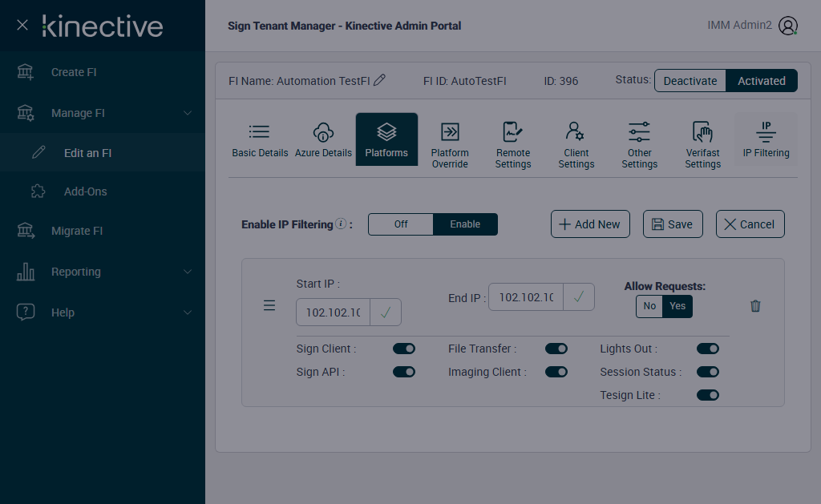Select Edit an FI in the sidebar
This screenshot has height=504, width=821.
coord(103,153)
